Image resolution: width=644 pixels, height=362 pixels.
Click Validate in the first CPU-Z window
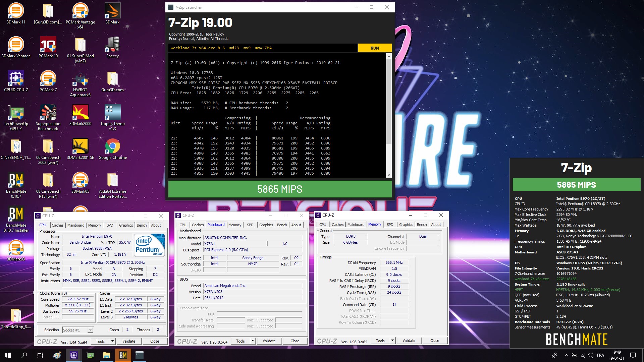129,341
